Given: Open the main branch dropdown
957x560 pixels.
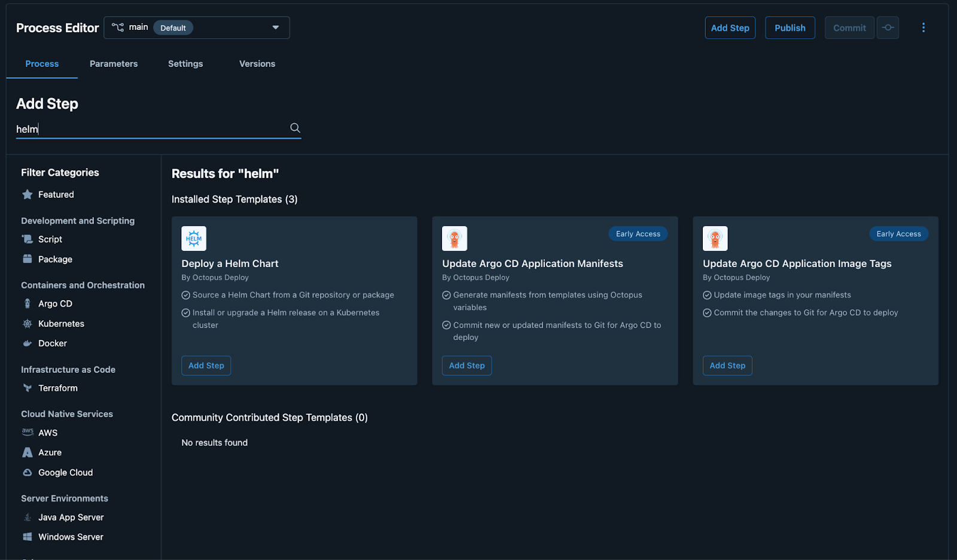Looking at the screenshot, I should coord(197,27).
